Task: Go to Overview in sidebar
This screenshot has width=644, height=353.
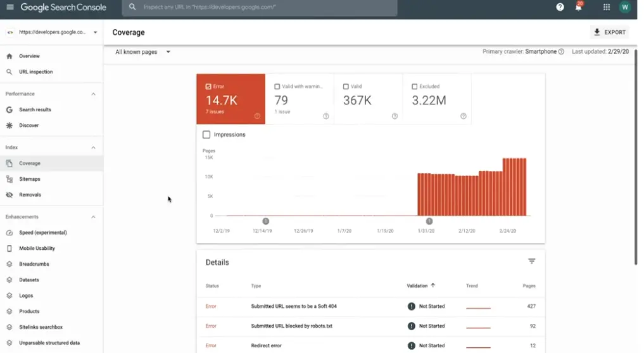Action: 51,56
